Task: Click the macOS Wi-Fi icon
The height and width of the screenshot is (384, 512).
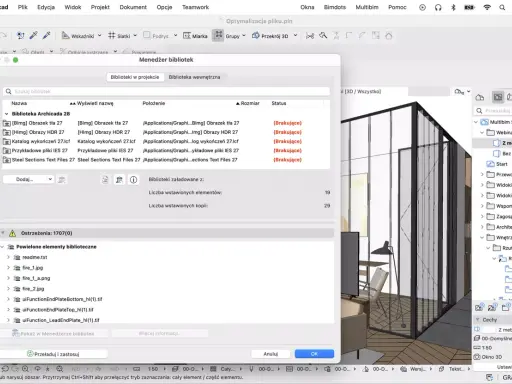Action: [x=487, y=7]
